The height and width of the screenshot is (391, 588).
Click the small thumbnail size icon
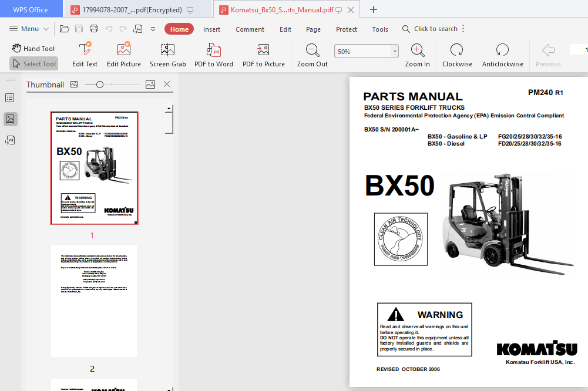(x=74, y=85)
